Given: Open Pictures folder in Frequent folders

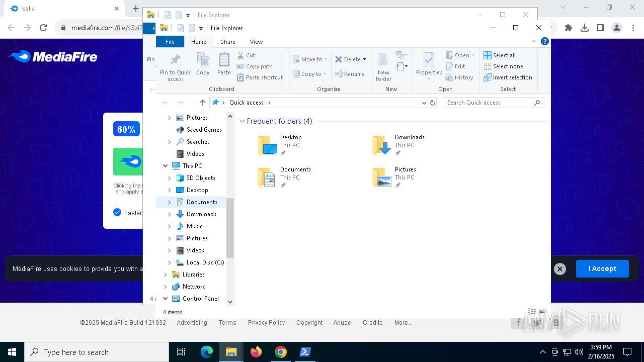Looking at the screenshot, I should (x=394, y=177).
